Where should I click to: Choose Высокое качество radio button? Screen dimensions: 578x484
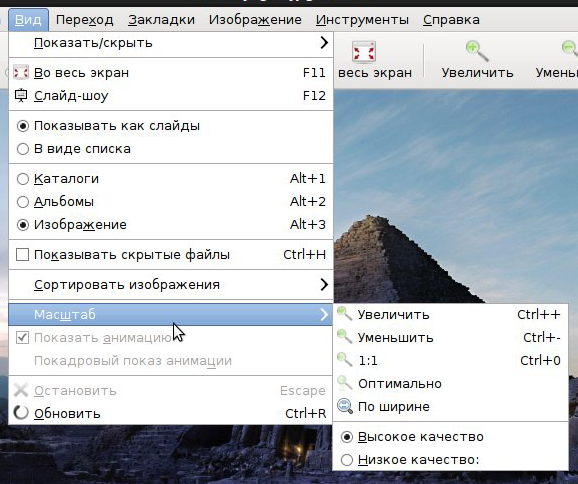tap(347, 437)
